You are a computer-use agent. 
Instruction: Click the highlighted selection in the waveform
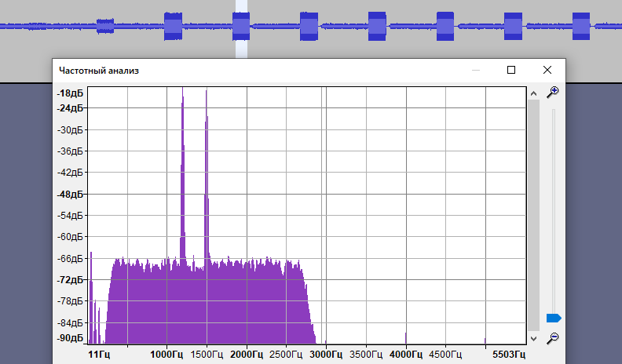(x=241, y=27)
